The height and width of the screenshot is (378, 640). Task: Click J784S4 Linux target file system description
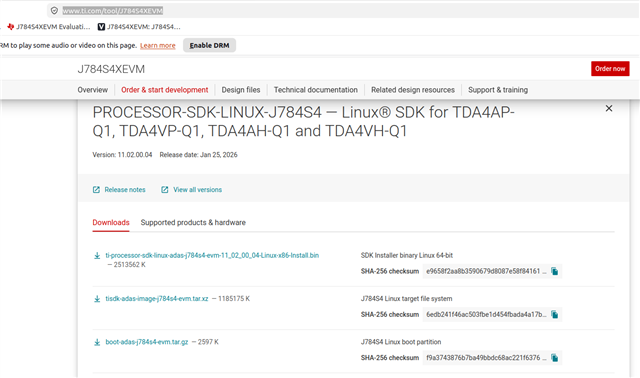pos(406,299)
